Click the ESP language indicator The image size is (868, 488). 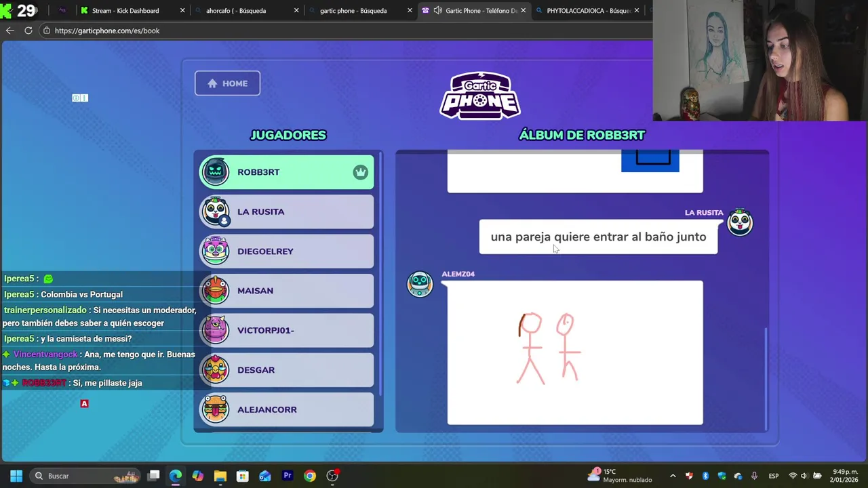tap(774, 476)
